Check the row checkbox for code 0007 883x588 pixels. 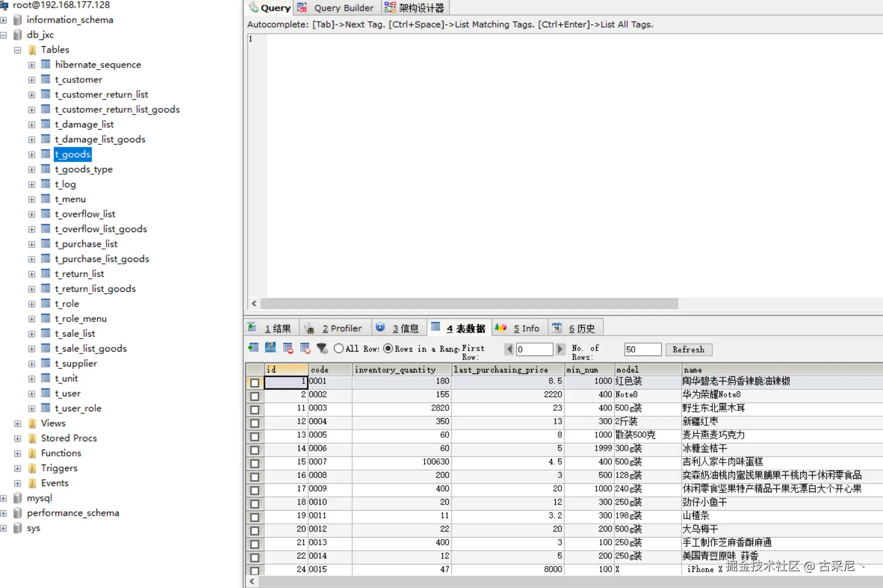(x=254, y=463)
